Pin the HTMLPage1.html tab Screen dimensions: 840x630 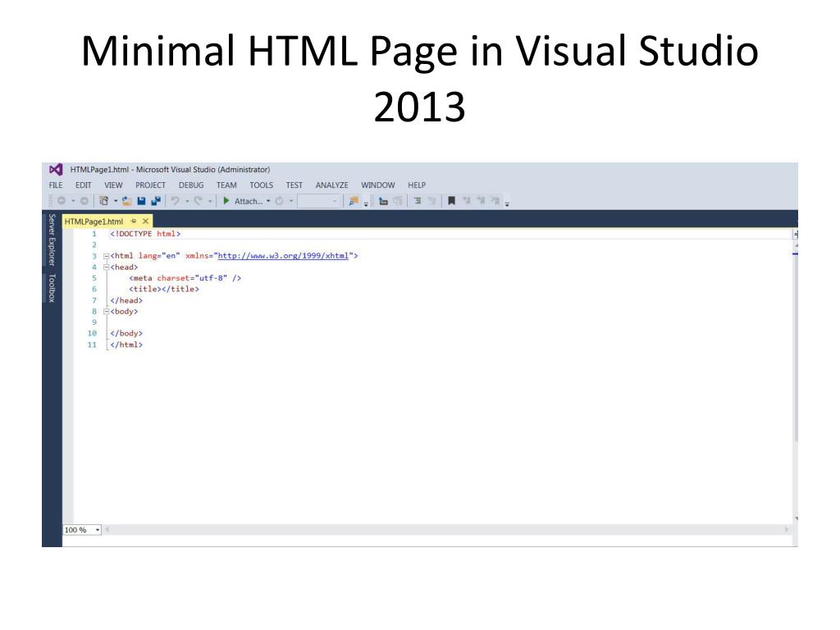tap(134, 221)
